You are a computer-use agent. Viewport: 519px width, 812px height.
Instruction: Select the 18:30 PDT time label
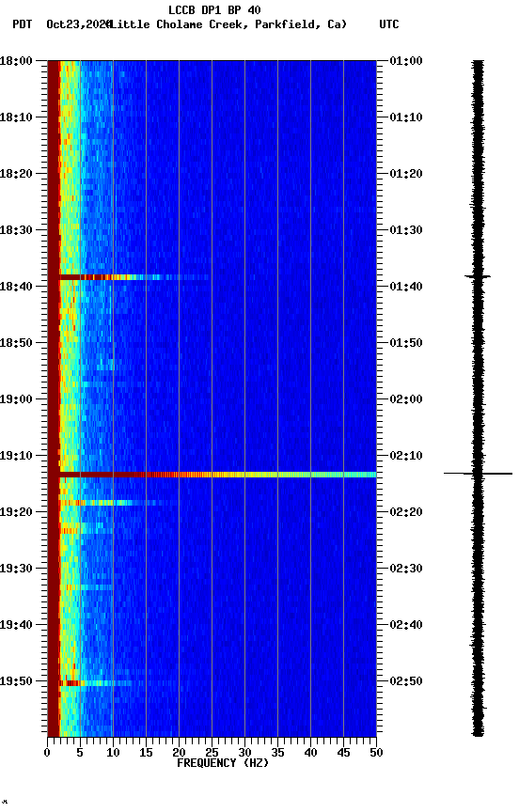pyautogui.click(x=16, y=230)
